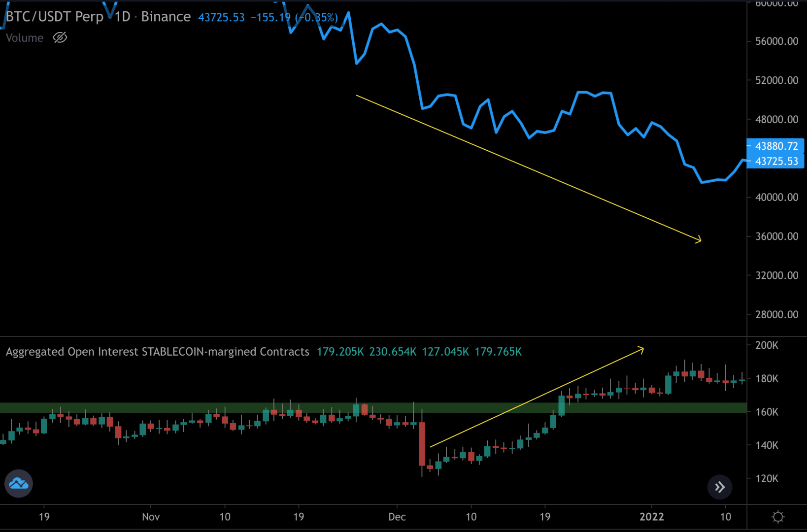Click the 200K open interest axis label
The height and width of the screenshot is (532, 807).
[x=767, y=345]
